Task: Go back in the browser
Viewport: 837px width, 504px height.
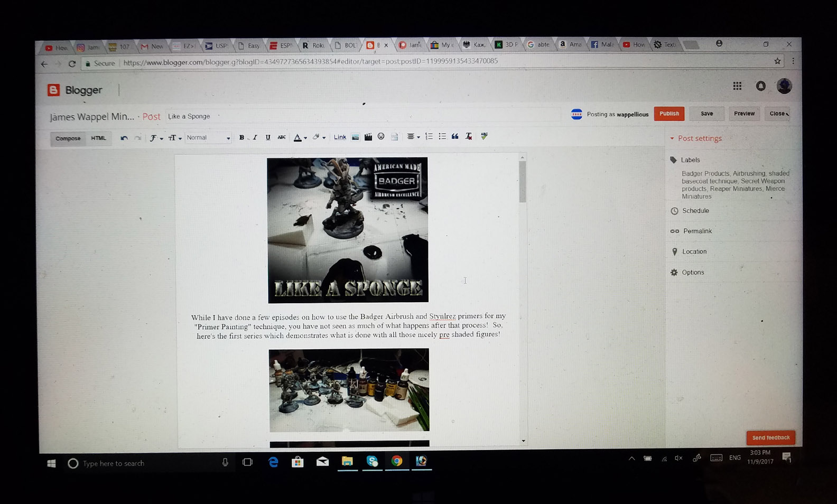Action: [x=44, y=64]
